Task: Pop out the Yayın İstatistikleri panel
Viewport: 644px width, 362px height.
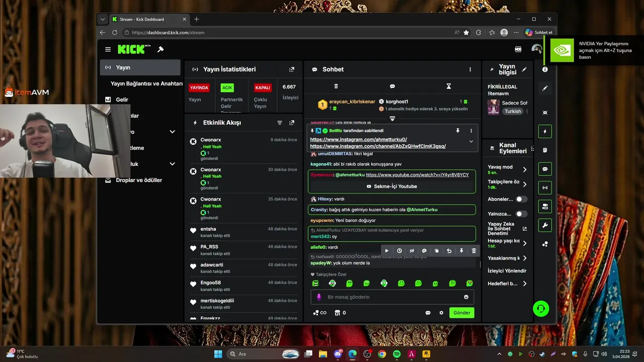Action: [x=292, y=69]
